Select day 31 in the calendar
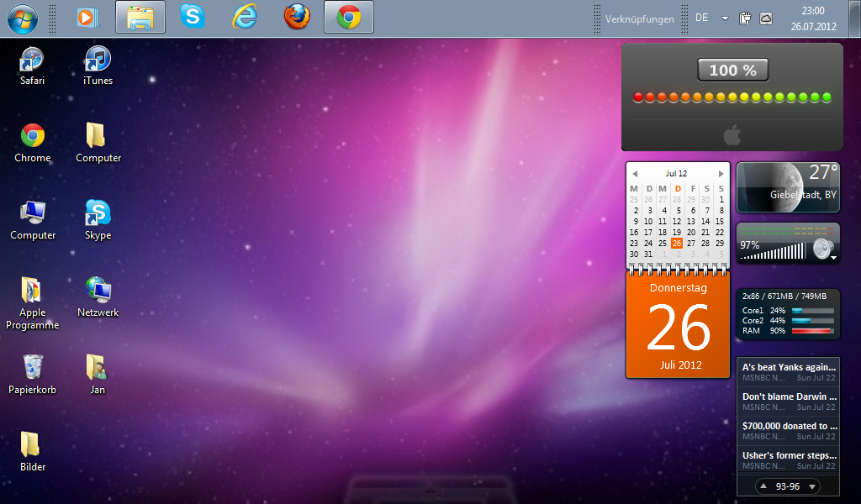The height and width of the screenshot is (504, 861). coord(648,254)
